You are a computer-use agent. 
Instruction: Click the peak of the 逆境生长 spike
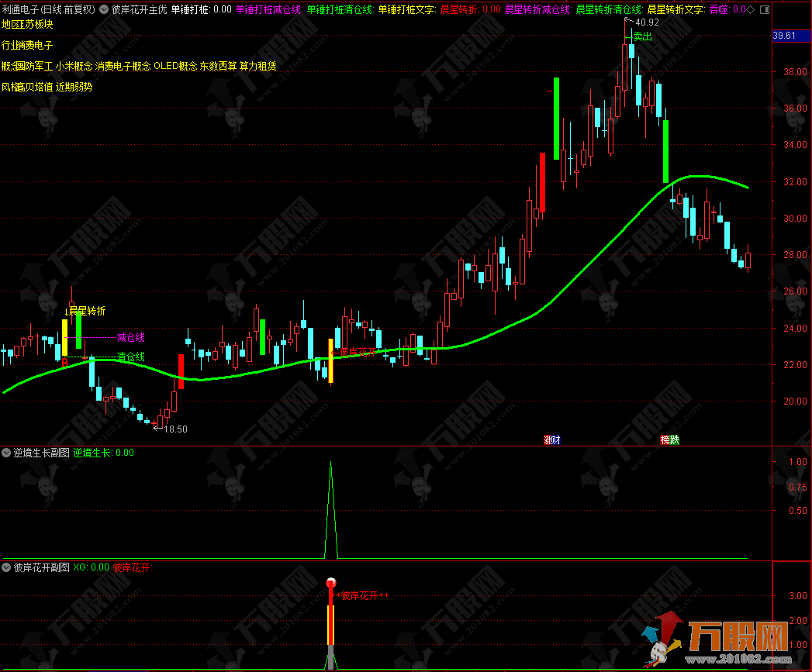[331, 462]
